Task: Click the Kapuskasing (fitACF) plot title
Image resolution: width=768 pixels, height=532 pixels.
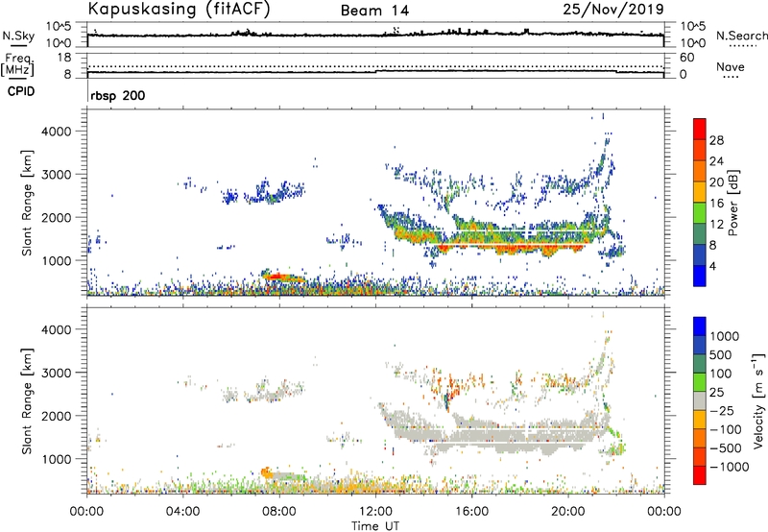Action: [179, 10]
